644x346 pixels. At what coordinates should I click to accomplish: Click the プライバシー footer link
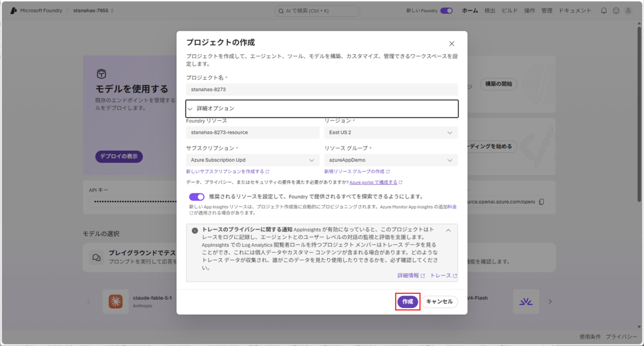[621, 337]
